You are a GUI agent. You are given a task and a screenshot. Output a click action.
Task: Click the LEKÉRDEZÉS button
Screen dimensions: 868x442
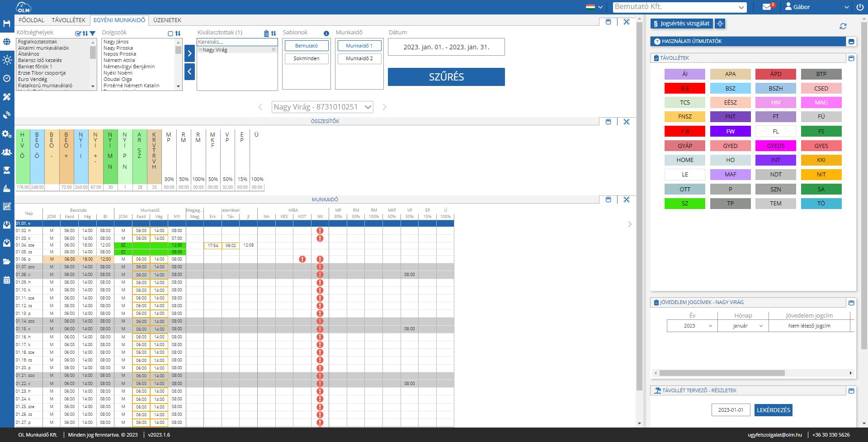pos(773,410)
